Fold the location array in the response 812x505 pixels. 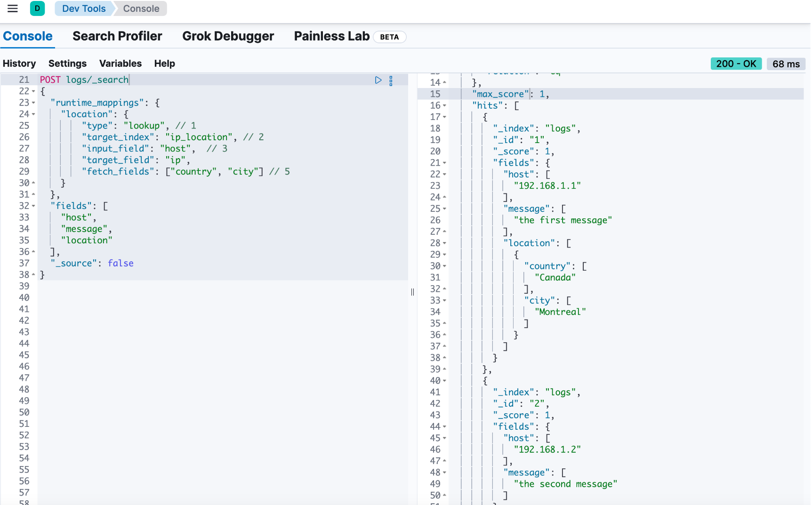pos(444,243)
